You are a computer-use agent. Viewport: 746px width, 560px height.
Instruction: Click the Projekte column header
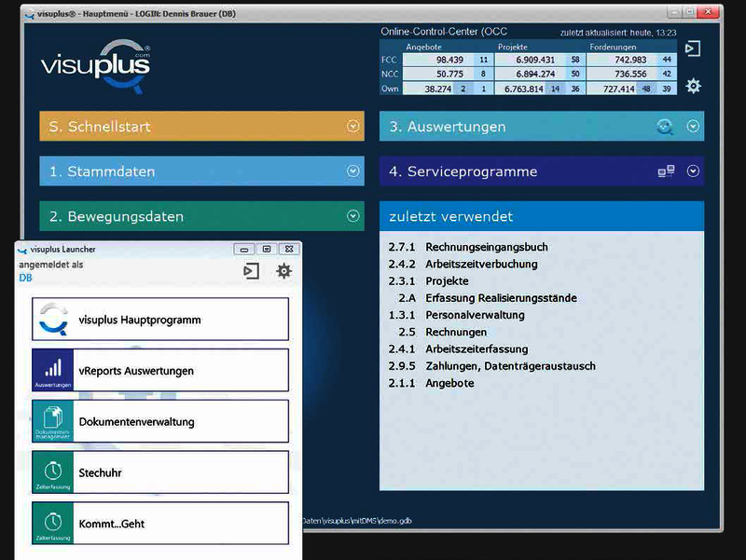512,48
